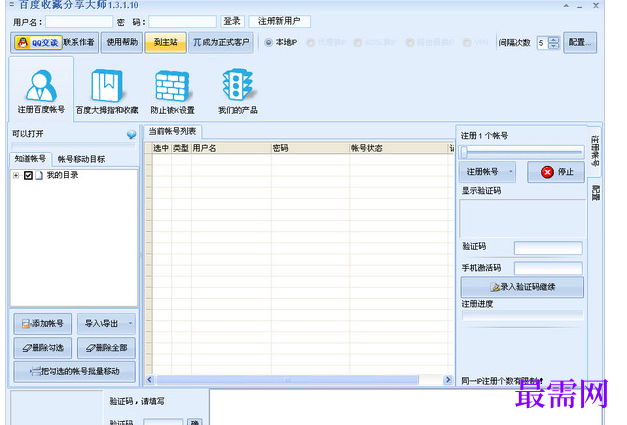Focus the 密码 input field at top
The image size is (627, 425).
click(x=182, y=22)
